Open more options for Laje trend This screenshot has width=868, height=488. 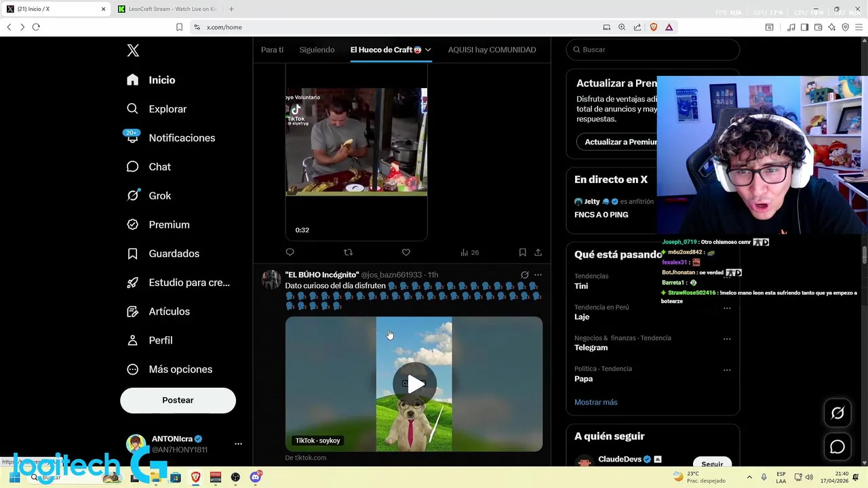click(x=727, y=308)
